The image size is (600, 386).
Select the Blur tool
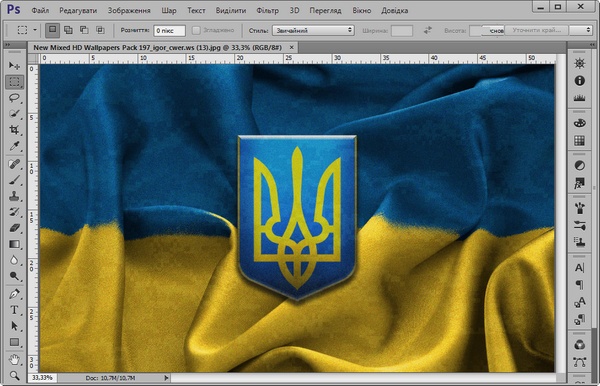pos(14,260)
